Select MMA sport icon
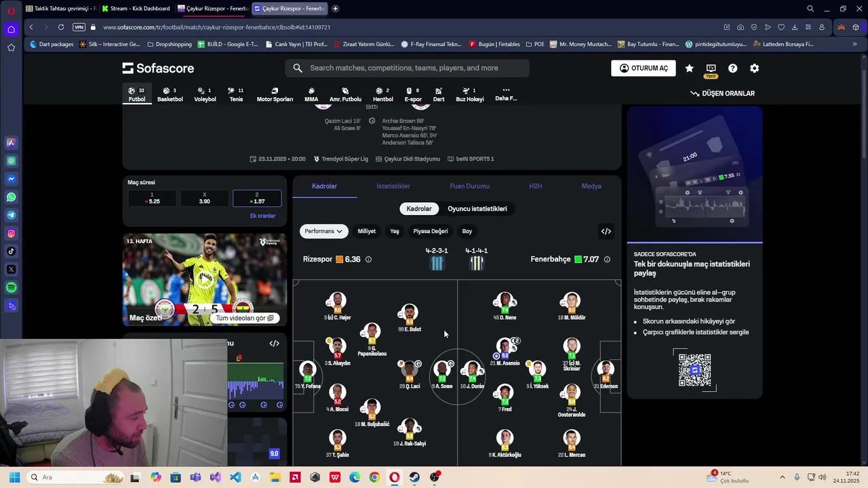This screenshot has height=488, width=868. click(311, 95)
